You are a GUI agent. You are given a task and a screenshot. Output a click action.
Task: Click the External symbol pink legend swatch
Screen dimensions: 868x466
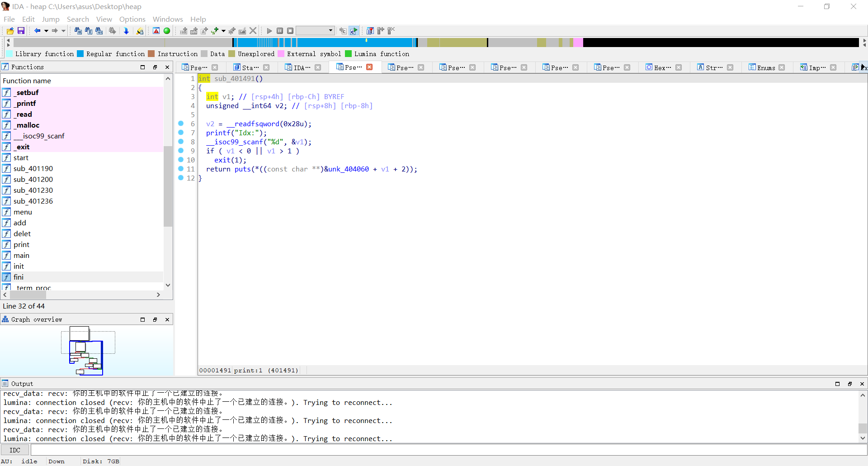[x=281, y=54]
